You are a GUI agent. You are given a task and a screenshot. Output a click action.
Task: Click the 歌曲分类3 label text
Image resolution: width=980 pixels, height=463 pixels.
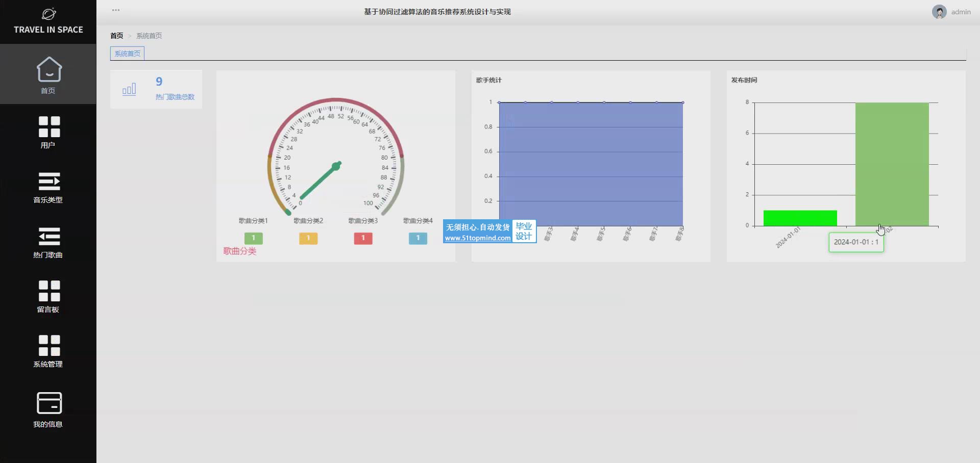363,221
